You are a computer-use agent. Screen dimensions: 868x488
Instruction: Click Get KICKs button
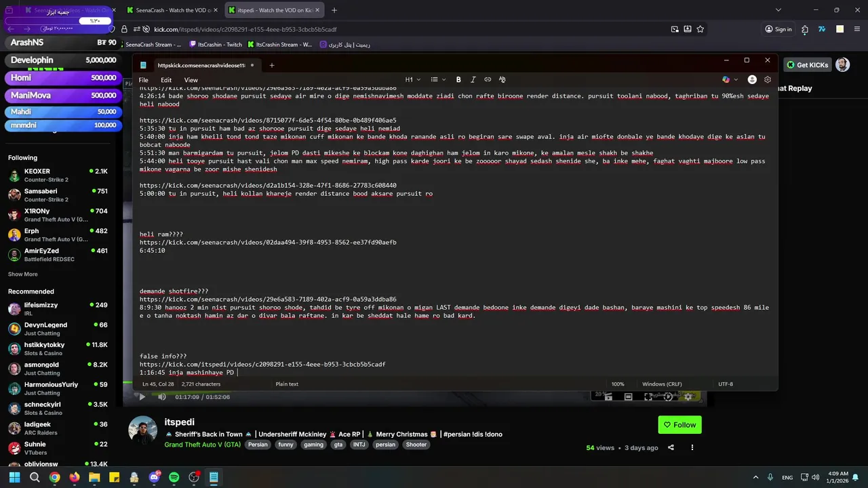point(808,65)
